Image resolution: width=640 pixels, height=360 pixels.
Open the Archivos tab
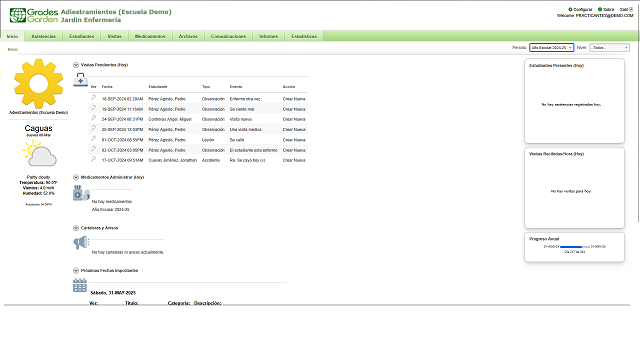188,36
